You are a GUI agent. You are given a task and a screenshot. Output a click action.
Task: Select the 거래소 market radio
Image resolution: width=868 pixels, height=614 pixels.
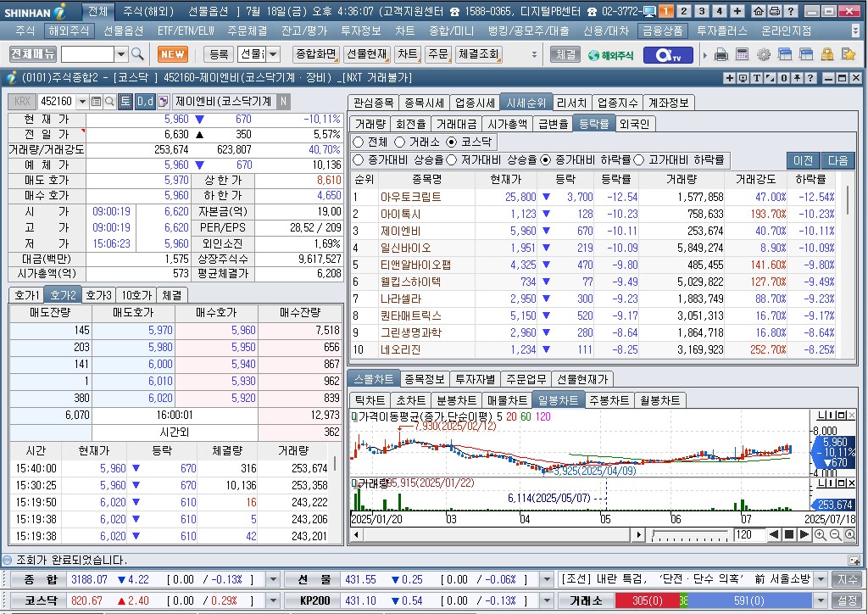coord(400,142)
